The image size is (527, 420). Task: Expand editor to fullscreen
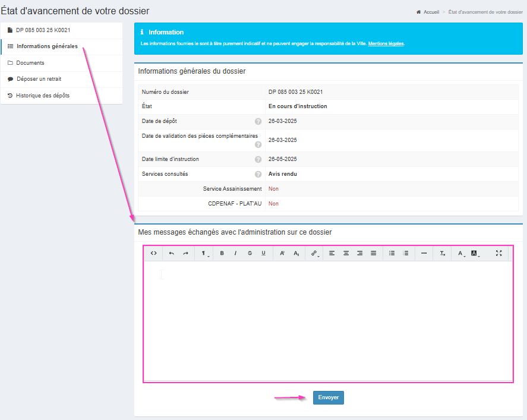click(x=498, y=253)
